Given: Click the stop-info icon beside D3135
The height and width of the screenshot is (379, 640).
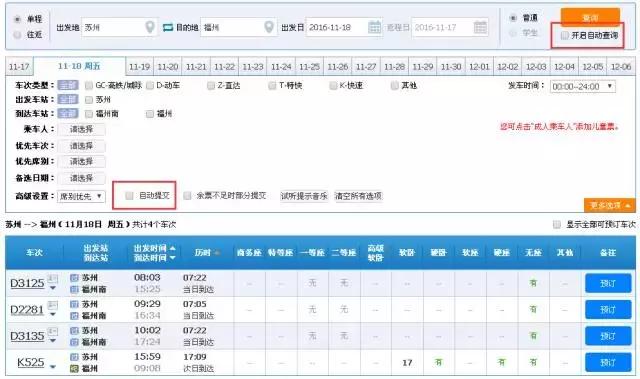Looking at the screenshot, I should click(53, 331).
